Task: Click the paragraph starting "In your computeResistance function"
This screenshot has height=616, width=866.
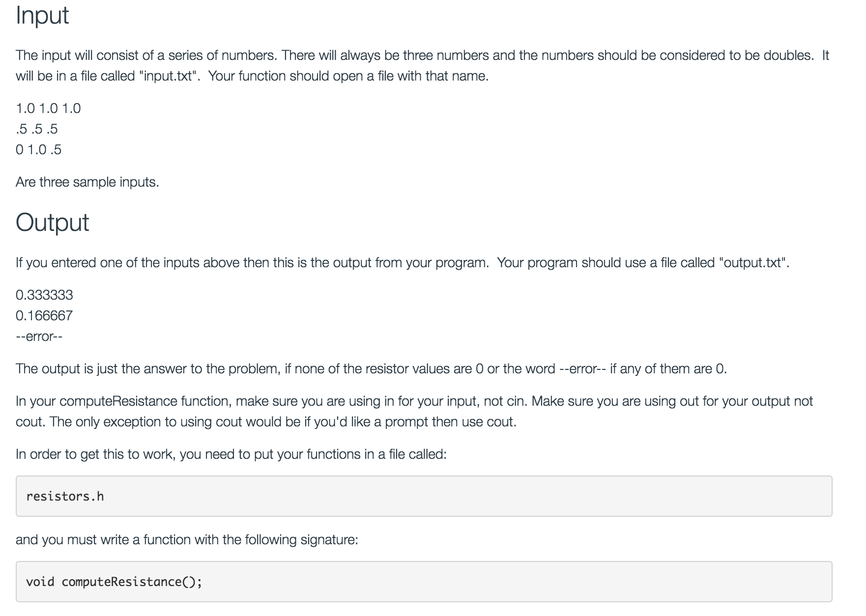Action: (414, 411)
